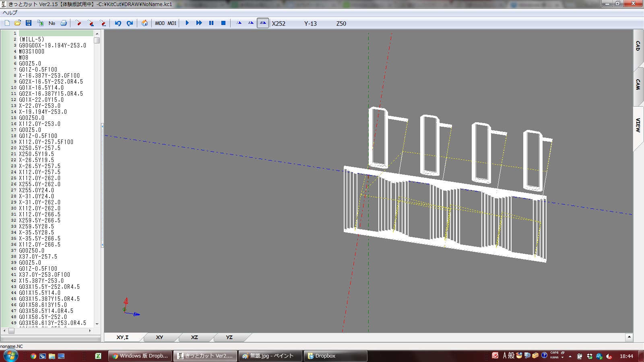Click the code list scrollbar down arrow

pyautogui.click(x=97, y=324)
